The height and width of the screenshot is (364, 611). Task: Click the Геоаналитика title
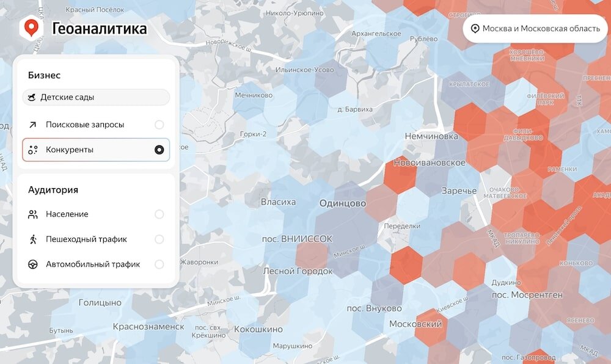100,29
